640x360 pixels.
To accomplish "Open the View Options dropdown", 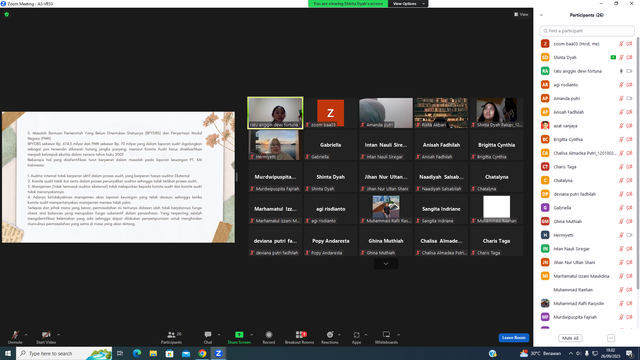I will [408, 4].
